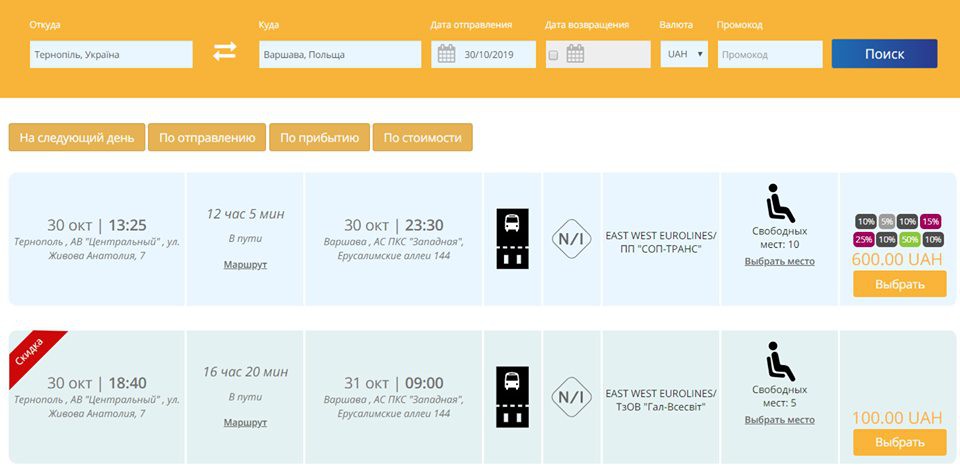Click Выбрать for the 600.00 UAH trip
Viewport: 960px width, 469px height.
[899, 283]
